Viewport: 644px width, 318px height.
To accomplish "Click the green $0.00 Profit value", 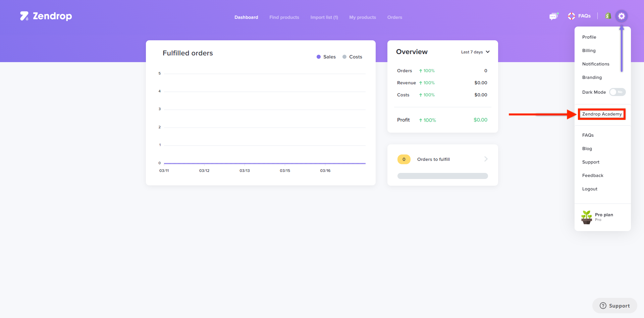I will click(x=480, y=120).
